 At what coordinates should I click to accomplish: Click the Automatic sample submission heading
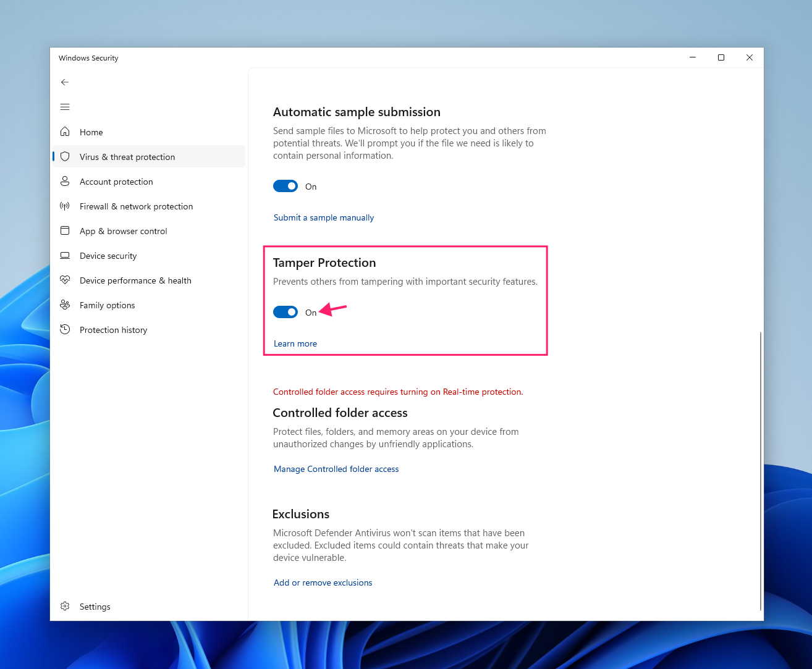click(x=357, y=112)
